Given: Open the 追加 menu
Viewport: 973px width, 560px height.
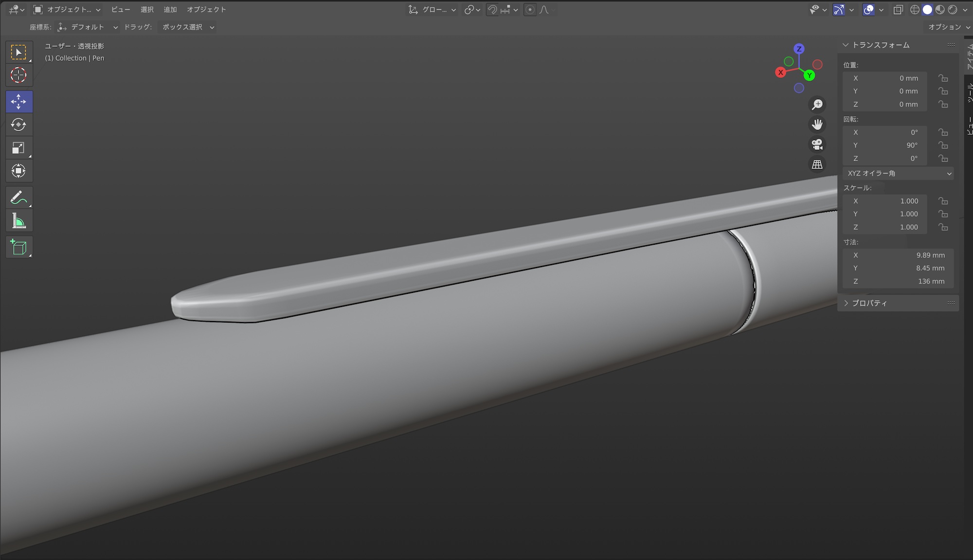Looking at the screenshot, I should click(x=170, y=10).
